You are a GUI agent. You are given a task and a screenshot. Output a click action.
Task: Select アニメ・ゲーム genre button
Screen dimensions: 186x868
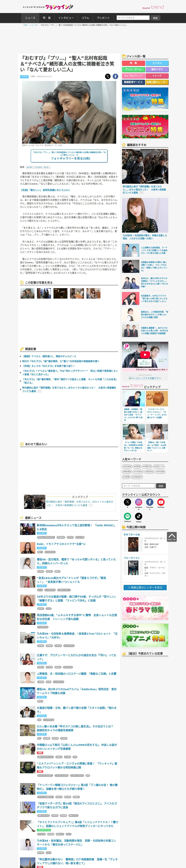(133, 69)
